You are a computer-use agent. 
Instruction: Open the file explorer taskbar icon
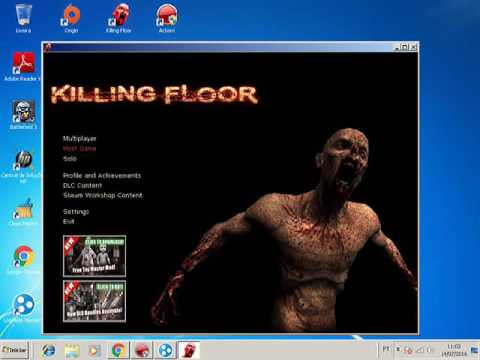pyautogui.click(x=72, y=350)
